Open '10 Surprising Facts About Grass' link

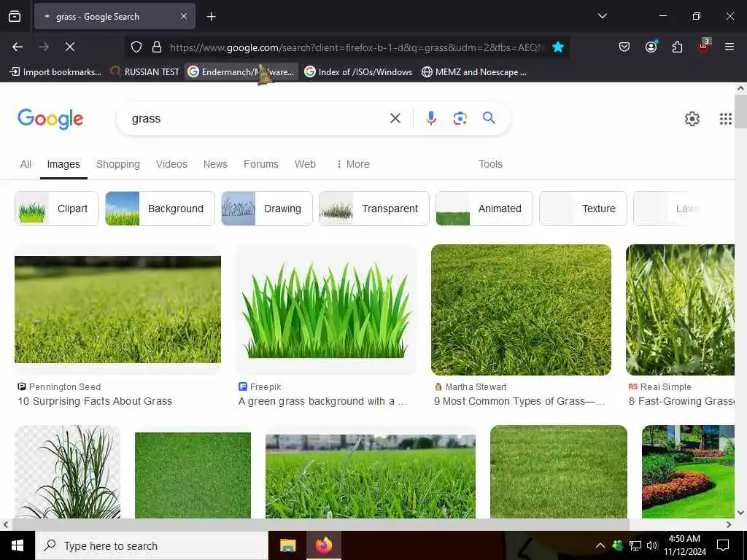[95, 402]
